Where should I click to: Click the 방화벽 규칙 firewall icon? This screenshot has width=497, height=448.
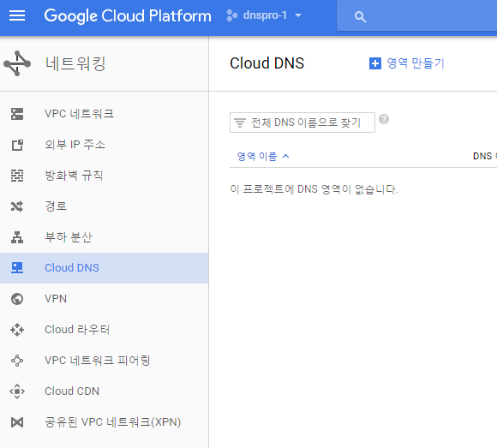click(17, 176)
